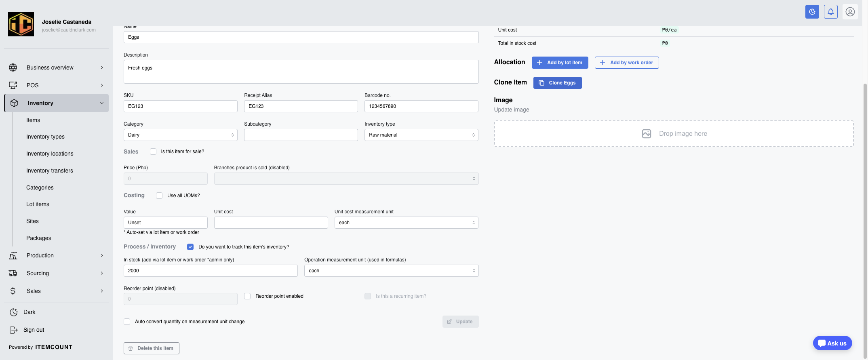Click the ItemCount company logo

tap(21, 25)
